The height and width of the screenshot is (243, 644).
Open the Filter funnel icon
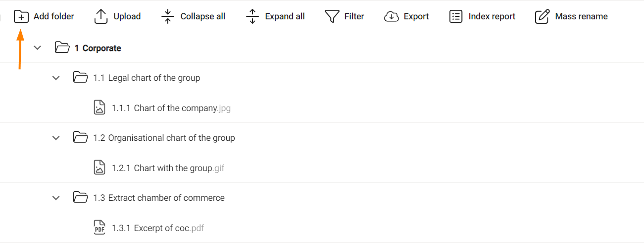(332, 16)
